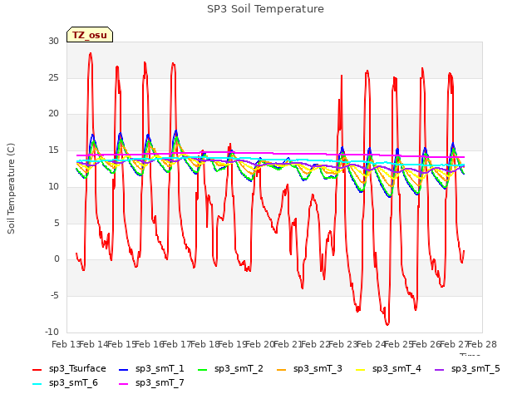Click the y-axis tick label 20
The image size is (532, 399).
53,114
